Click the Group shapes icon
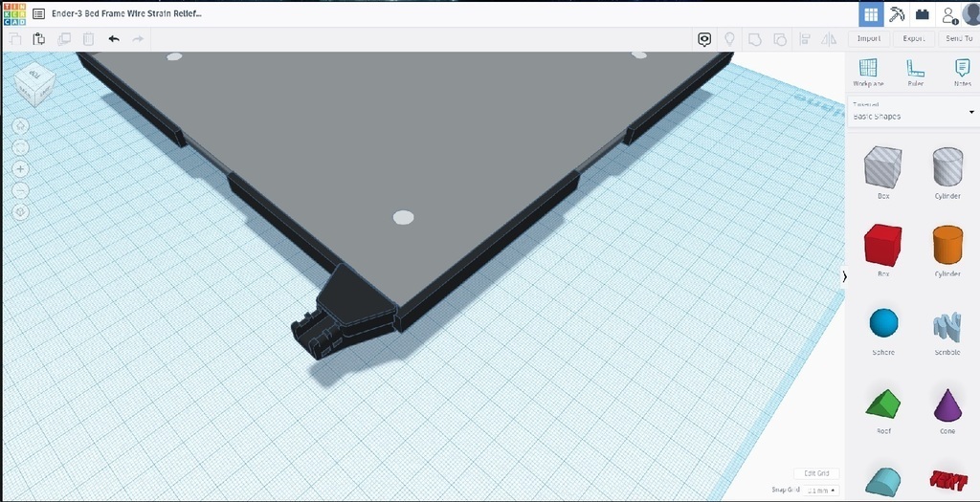This screenshot has width=980, height=502. [x=754, y=39]
